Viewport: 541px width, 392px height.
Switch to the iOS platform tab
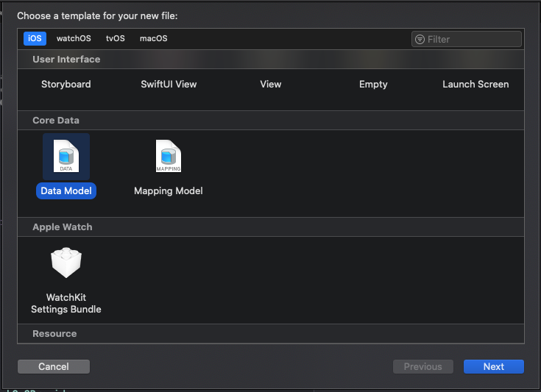point(35,38)
